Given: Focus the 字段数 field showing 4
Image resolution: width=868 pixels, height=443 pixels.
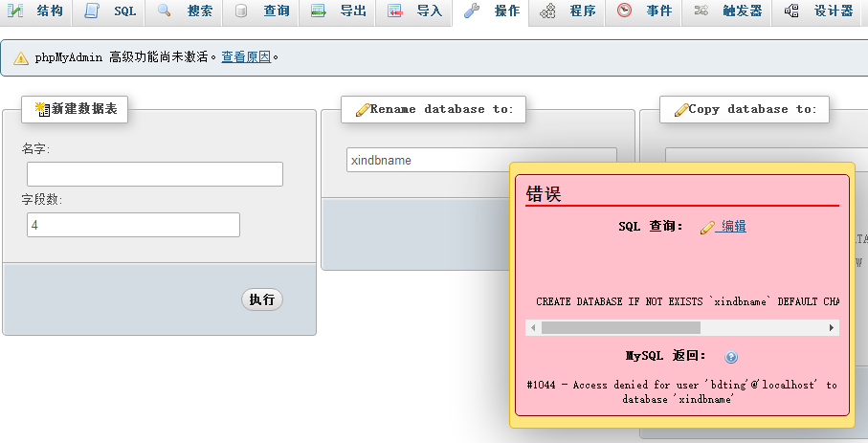Looking at the screenshot, I should 133,225.
